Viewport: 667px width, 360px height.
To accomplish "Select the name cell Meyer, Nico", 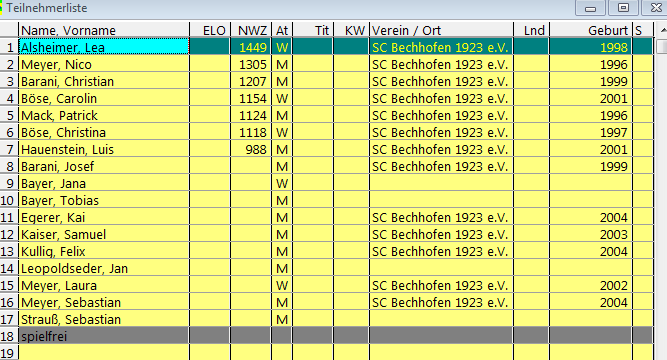I will click(x=104, y=64).
